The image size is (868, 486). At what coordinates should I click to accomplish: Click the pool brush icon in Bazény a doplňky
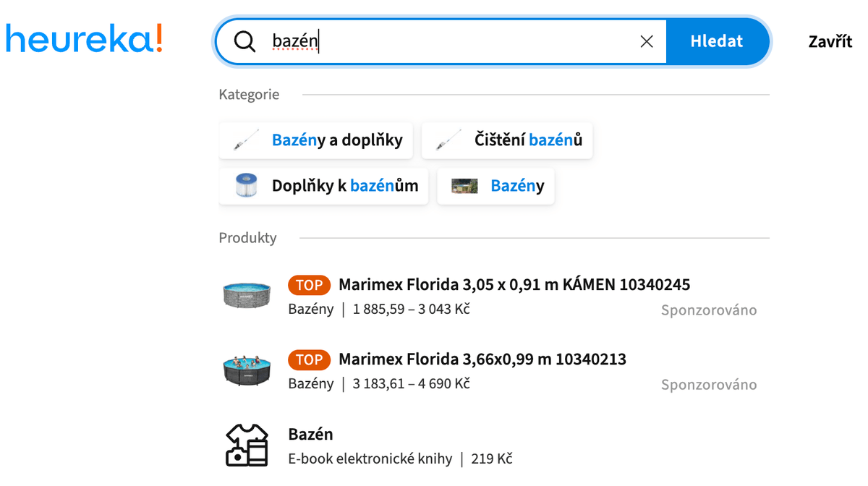click(x=247, y=140)
